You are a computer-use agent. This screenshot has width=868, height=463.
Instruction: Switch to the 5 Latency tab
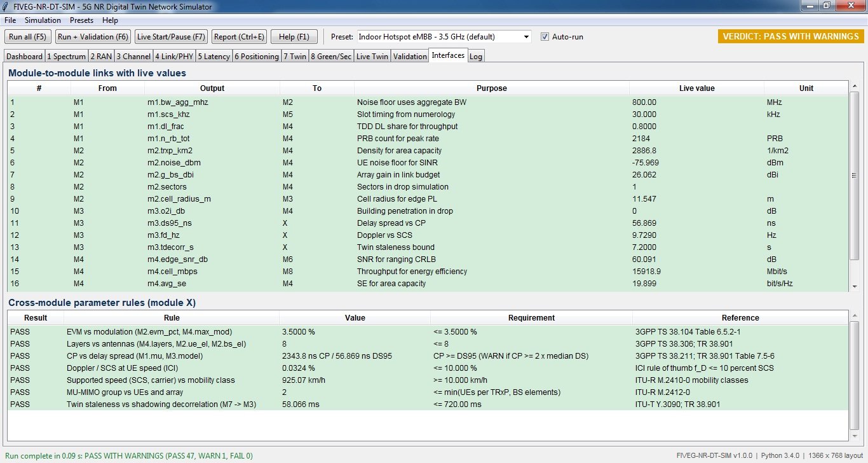tap(214, 57)
